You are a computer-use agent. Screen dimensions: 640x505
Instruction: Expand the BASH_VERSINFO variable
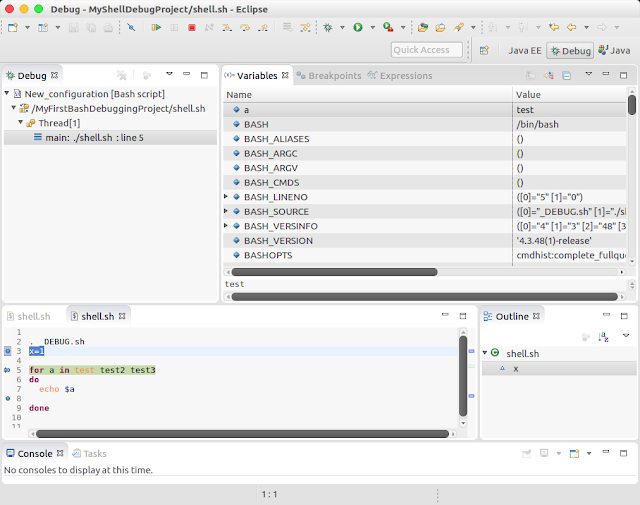(x=226, y=226)
